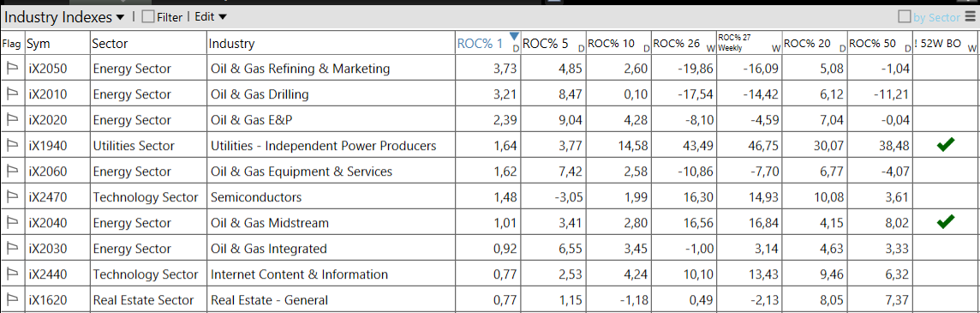Click green 52W BO checkmark for Utilities row
980x313 pixels.
946,145
